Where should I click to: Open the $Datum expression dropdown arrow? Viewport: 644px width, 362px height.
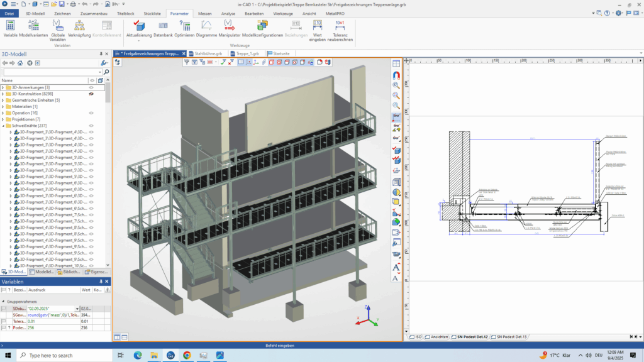77,309
